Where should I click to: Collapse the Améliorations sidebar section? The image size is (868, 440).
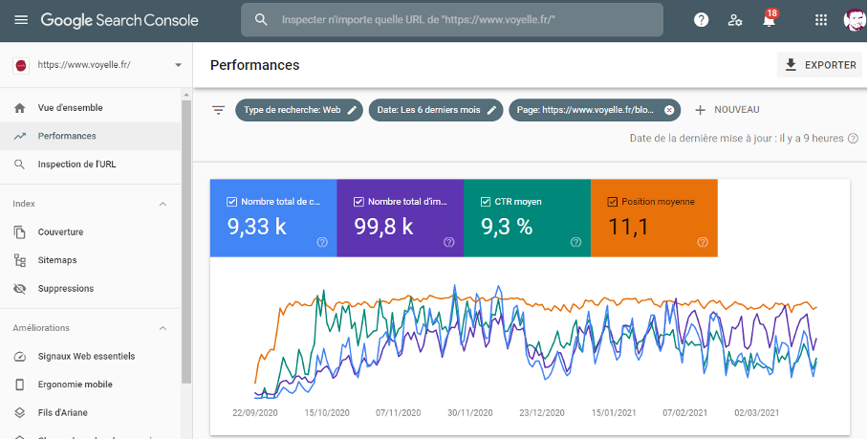(162, 328)
